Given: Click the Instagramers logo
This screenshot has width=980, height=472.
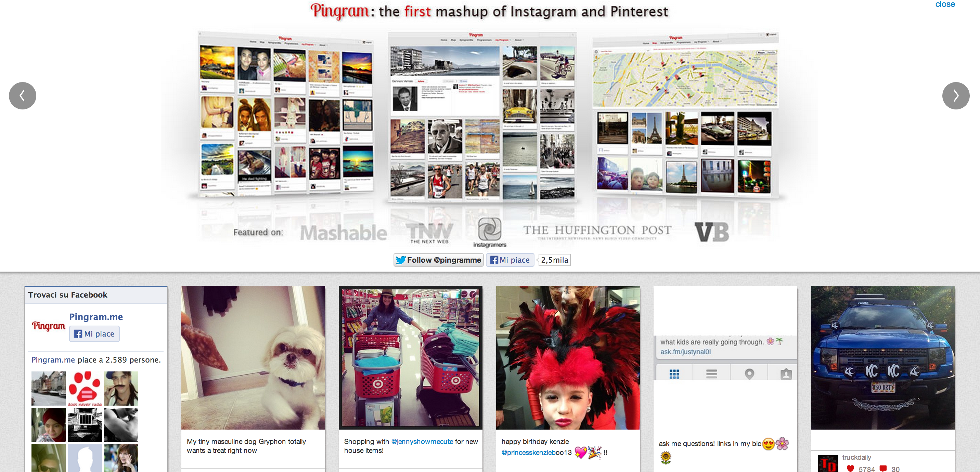Looking at the screenshot, I should click(x=490, y=232).
